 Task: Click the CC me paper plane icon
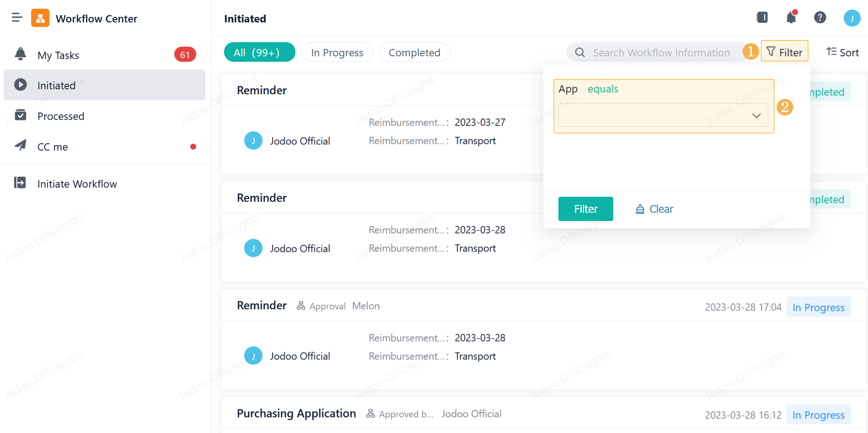pos(20,145)
